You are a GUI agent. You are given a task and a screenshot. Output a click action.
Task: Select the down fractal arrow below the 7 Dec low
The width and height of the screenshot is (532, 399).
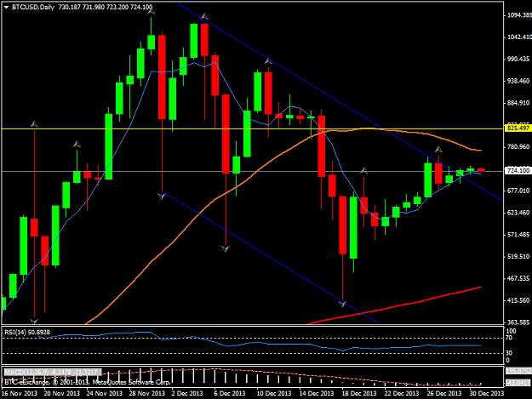pos(226,249)
